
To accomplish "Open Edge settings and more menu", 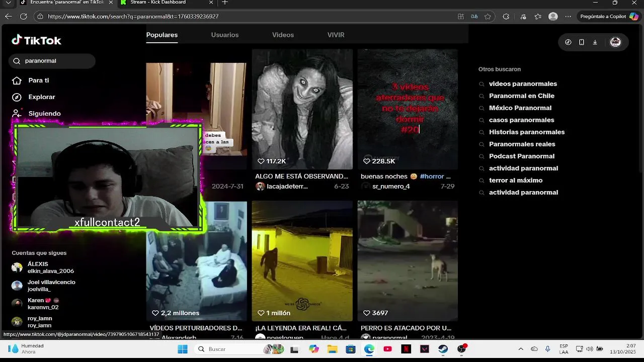I will point(568,17).
